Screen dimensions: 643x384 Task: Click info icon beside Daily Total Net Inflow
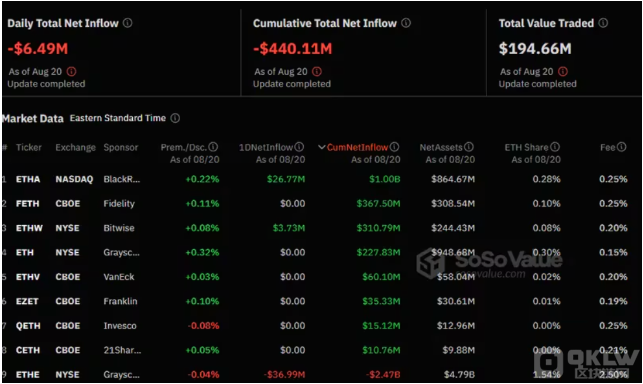[x=128, y=23]
